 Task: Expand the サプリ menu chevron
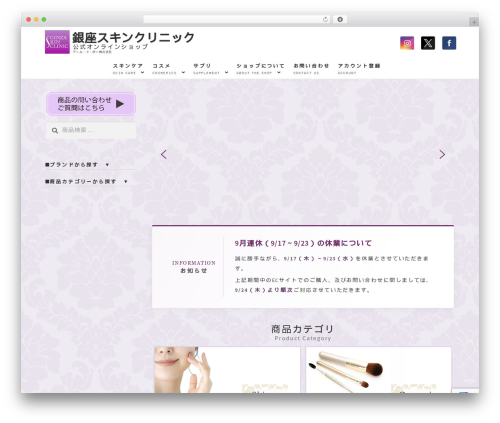(227, 72)
